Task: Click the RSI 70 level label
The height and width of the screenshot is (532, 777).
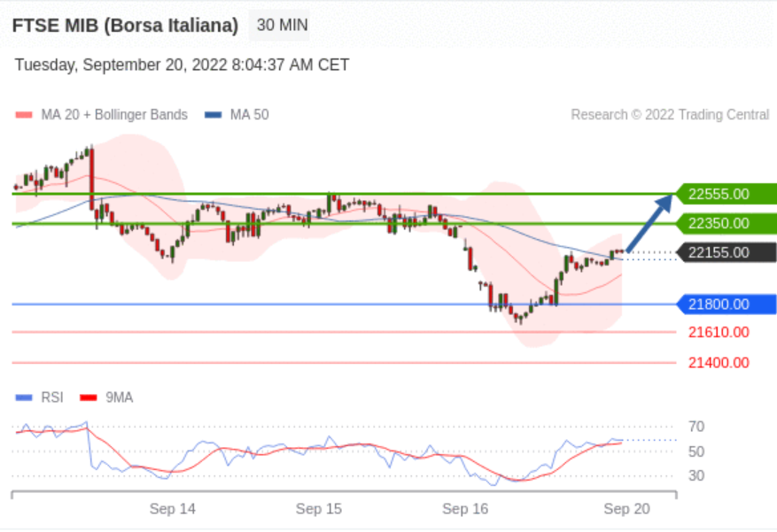Action: click(x=696, y=426)
